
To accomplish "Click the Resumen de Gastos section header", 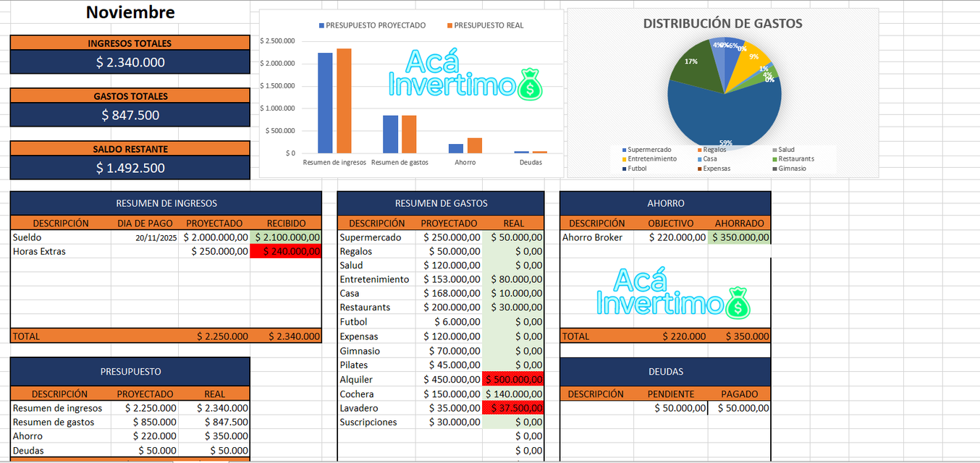I will click(x=441, y=203).
